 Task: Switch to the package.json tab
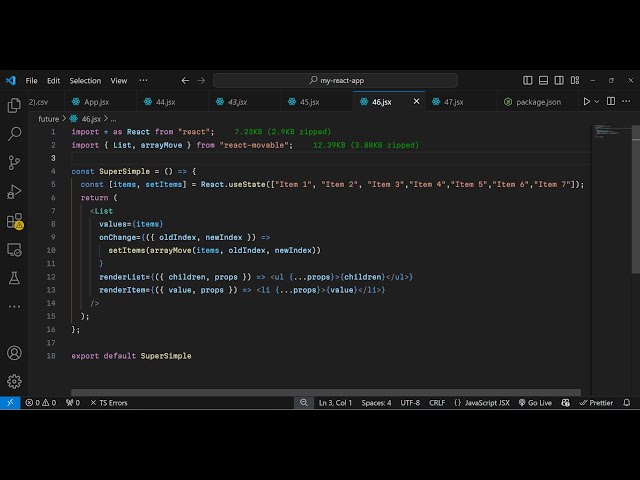click(538, 102)
